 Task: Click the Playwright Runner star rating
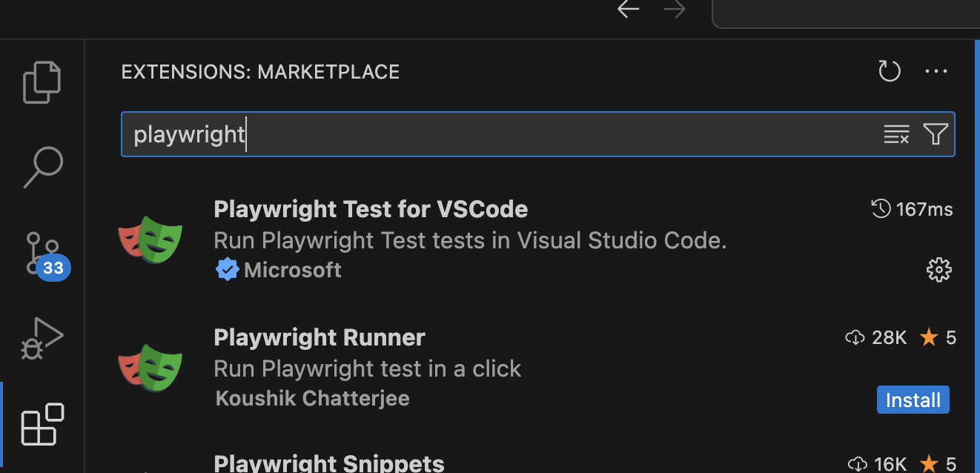coord(930,337)
